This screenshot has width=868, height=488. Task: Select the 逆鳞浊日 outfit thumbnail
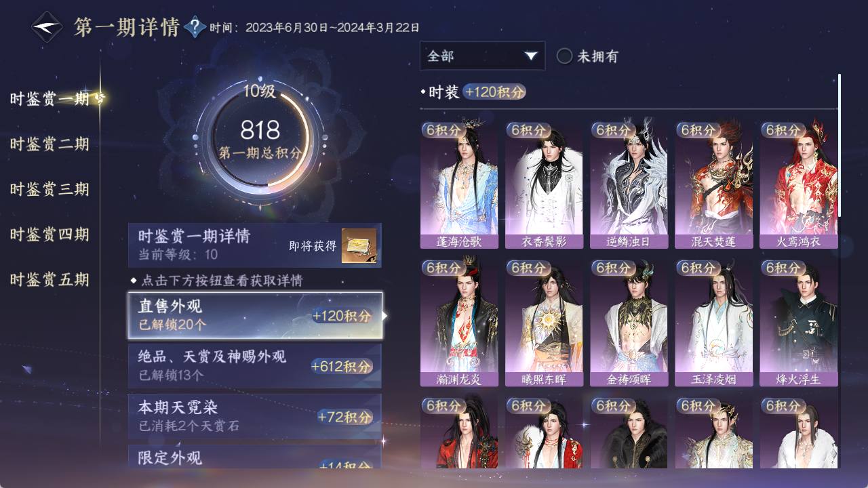[629, 185]
